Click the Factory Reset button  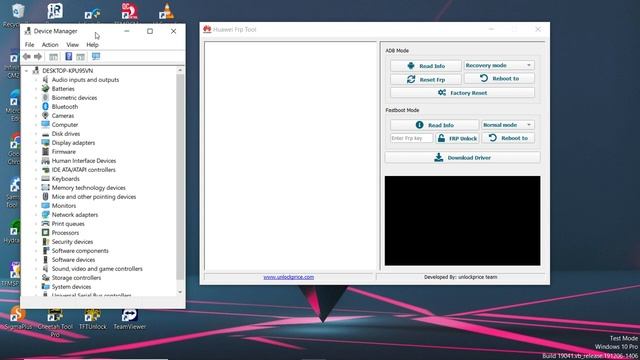point(462,93)
